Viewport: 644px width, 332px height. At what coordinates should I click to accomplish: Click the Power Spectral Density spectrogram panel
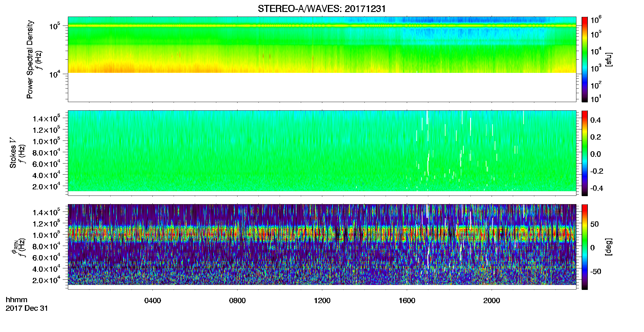click(x=322, y=59)
